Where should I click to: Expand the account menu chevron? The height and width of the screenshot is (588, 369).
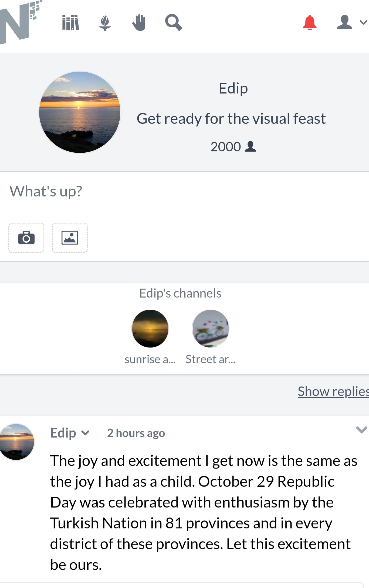click(363, 22)
